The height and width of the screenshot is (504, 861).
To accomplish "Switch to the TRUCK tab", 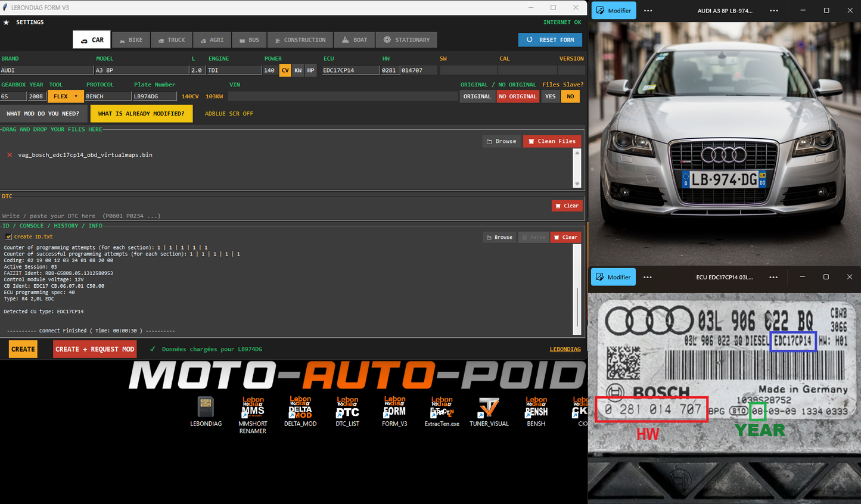I will point(171,40).
